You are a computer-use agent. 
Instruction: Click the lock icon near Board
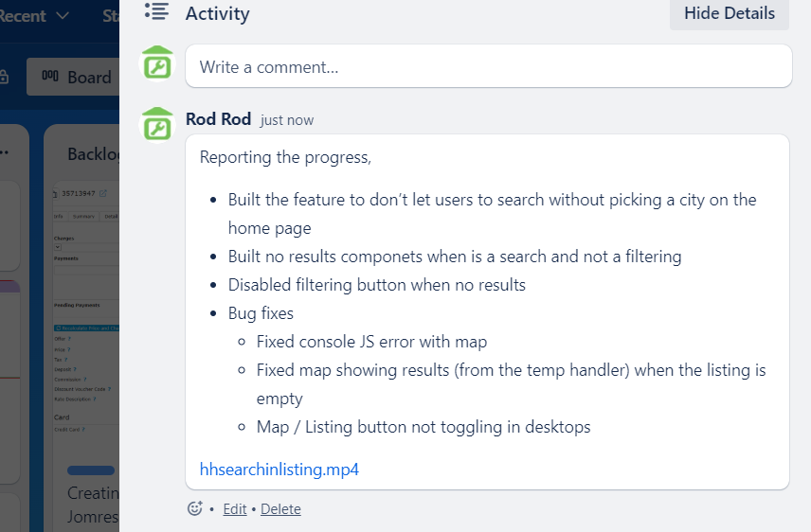[5, 77]
